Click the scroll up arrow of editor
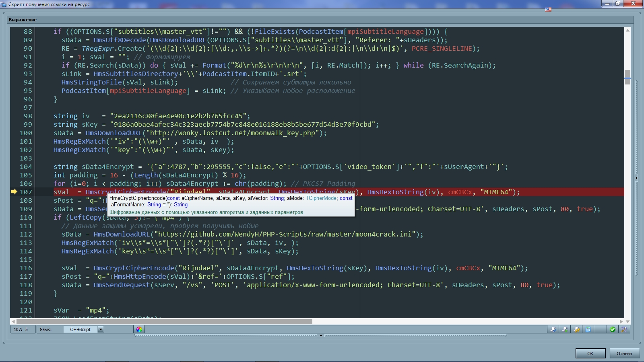Image resolution: width=644 pixels, height=362 pixels. (627, 31)
